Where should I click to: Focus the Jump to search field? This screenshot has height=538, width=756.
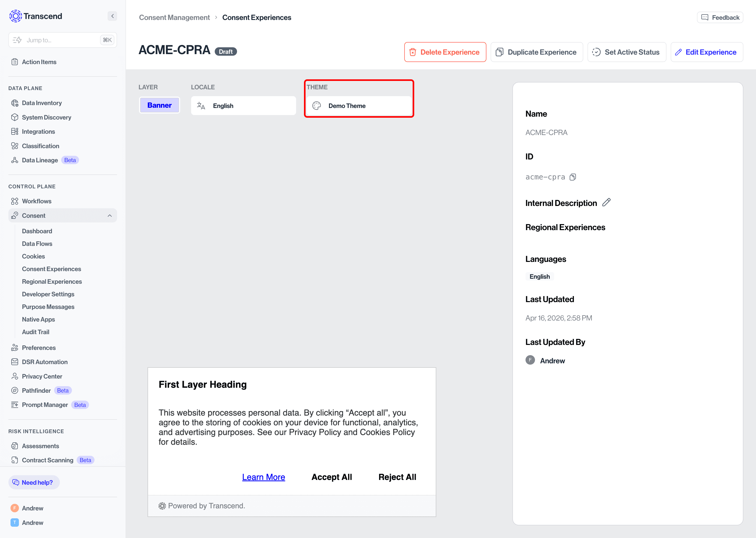tap(62, 40)
